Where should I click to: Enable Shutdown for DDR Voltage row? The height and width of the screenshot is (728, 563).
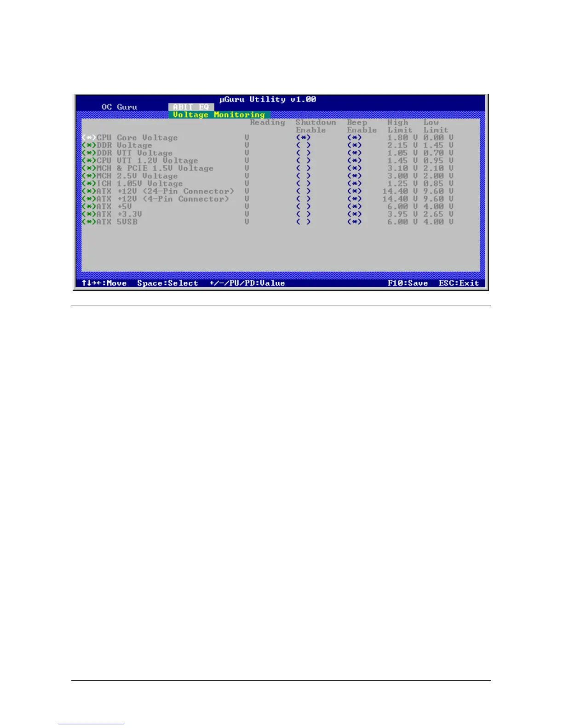pyautogui.click(x=303, y=145)
